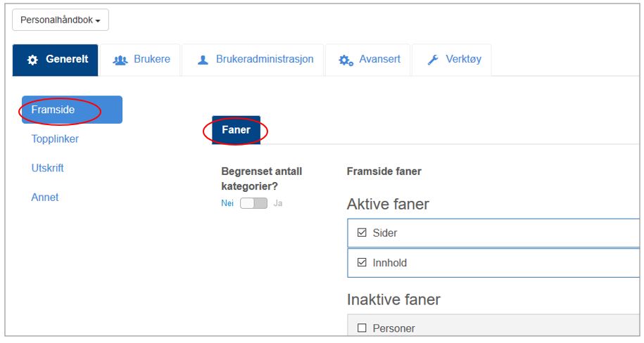Switch to the Brukere tab

click(141, 60)
